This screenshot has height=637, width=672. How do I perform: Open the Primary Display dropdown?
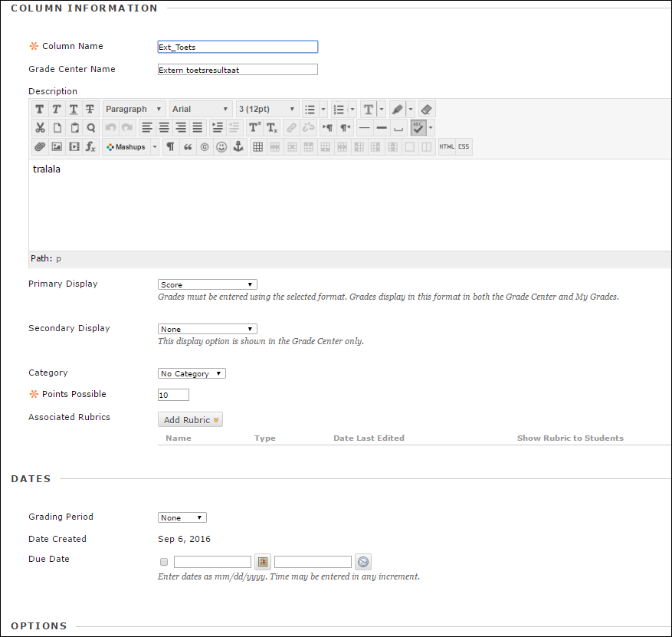point(207,284)
